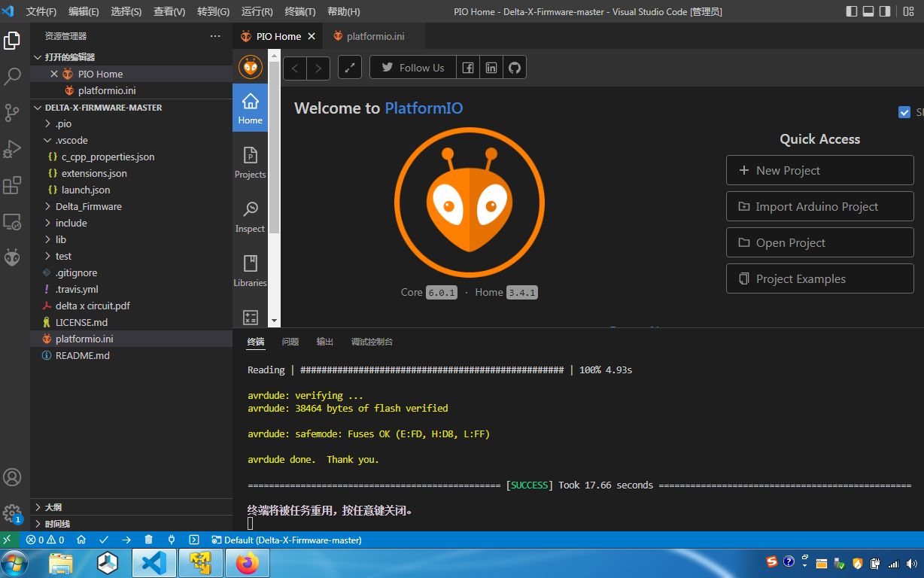Image resolution: width=924 pixels, height=578 pixels.
Task: Switch to the 输出 panel tab
Action: (x=325, y=342)
